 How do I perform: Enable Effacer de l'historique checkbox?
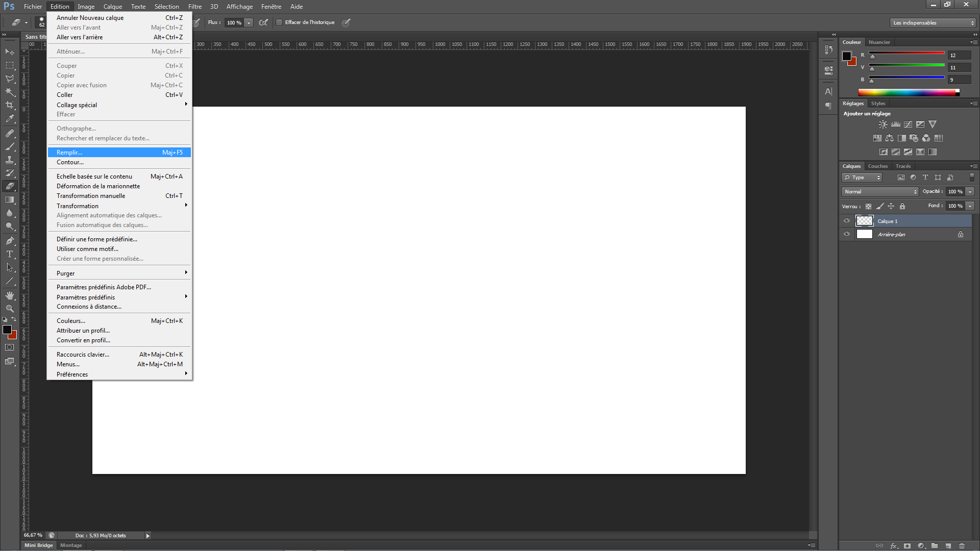279,22
